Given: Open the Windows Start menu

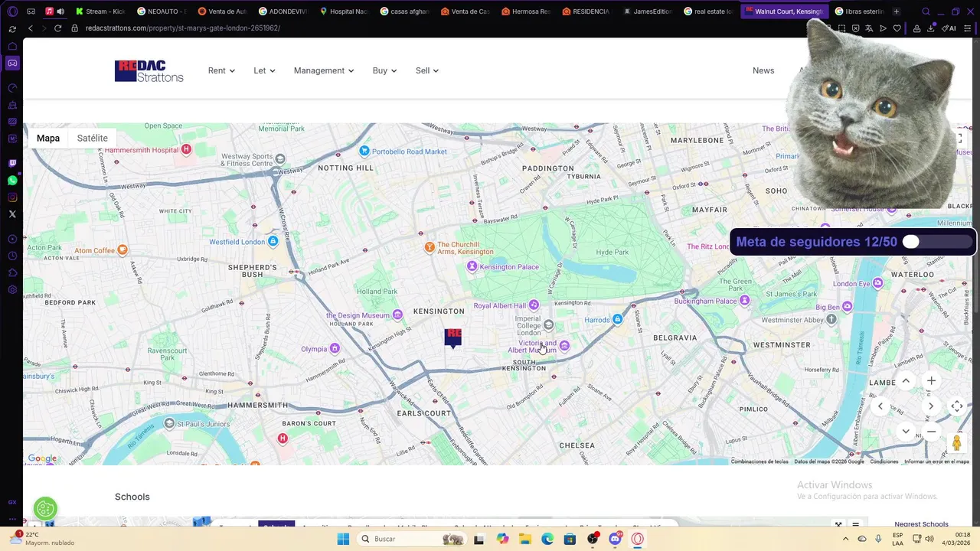Looking at the screenshot, I should click(x=343, y=539).
